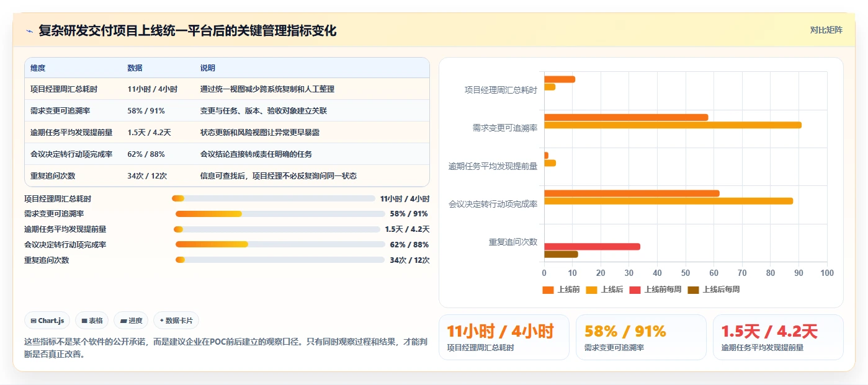
Task: Click 需求变更可追溯率 in the table's 维度 column
Action: [x=60, y=111]
